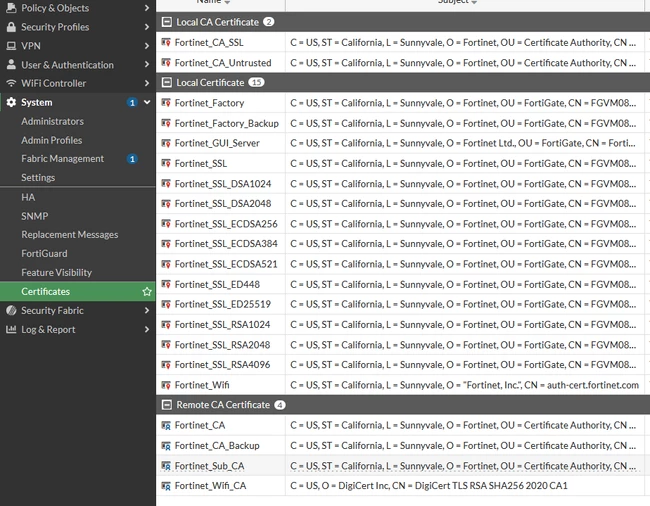
Task: Collapse the System menu chevron
Action: pos(147,102)
